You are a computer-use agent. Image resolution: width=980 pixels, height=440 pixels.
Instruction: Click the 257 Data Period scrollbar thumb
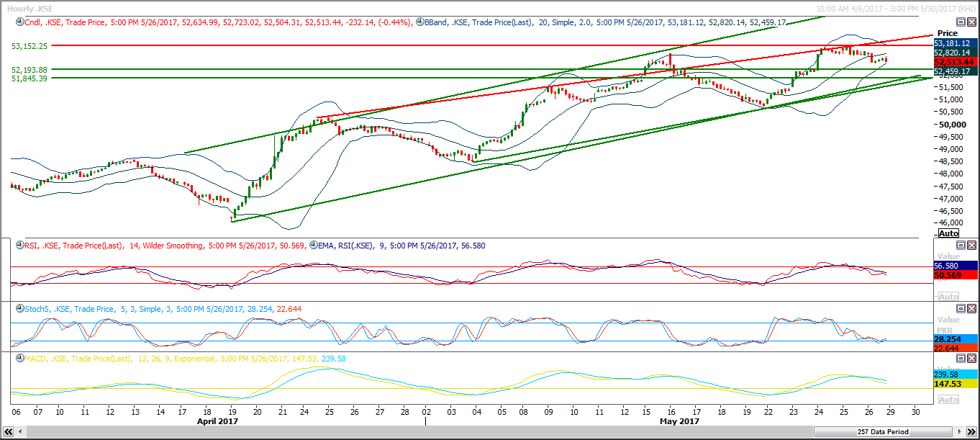click(882, 432)
